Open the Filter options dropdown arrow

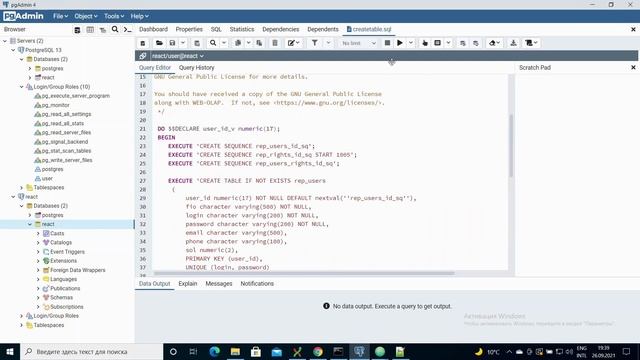click(328, 43)
